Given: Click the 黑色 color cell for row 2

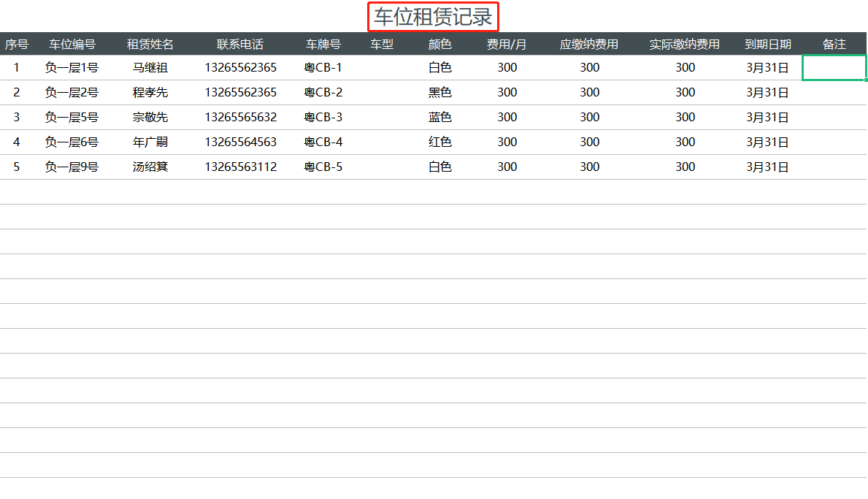Looking at the screenshot, I should pos(439,92).
